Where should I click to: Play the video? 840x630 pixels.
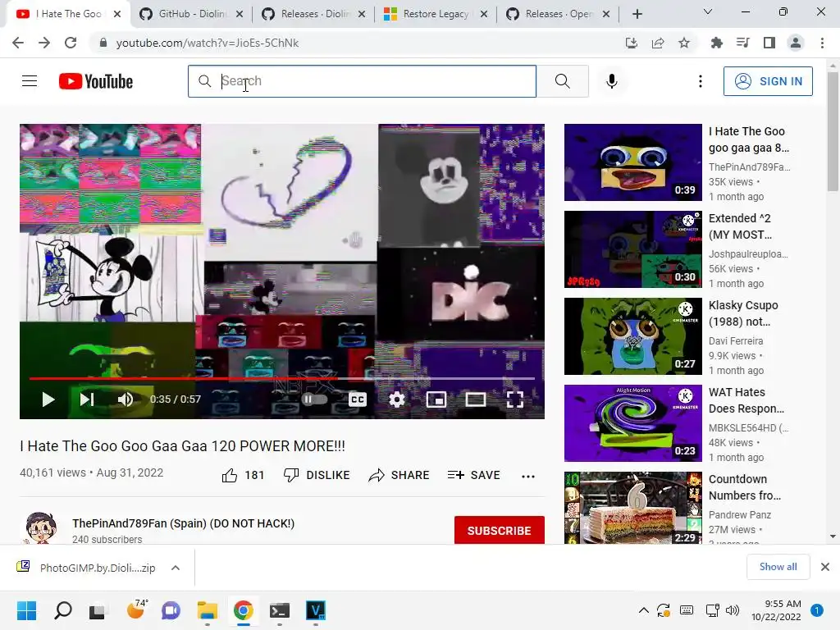(48, 399)
